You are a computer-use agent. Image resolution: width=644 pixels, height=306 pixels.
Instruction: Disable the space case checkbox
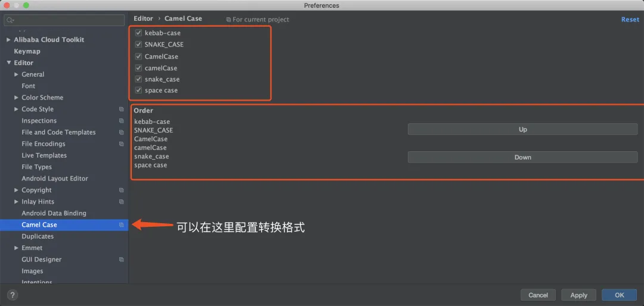click(x=138, y=90)
